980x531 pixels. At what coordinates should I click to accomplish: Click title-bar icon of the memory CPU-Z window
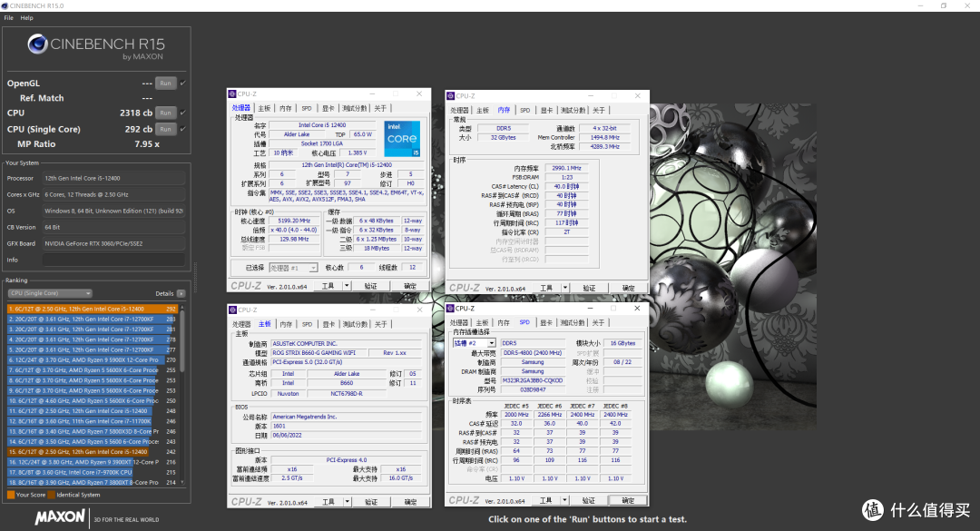(451, 95)
